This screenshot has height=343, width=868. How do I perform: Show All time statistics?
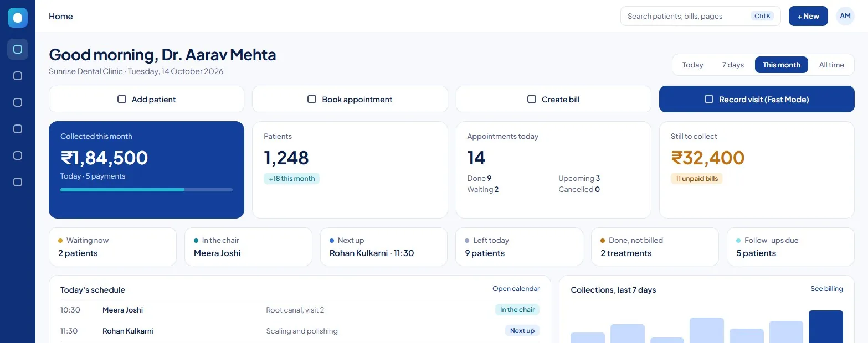[x=831, y=65]
